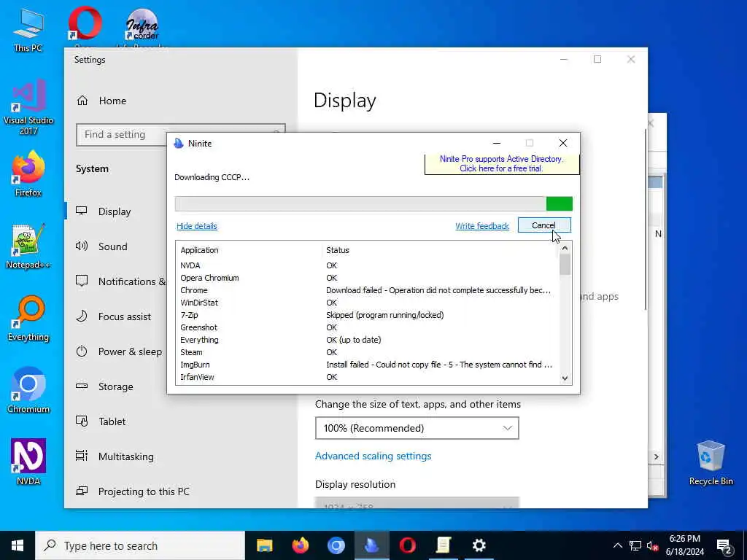The height and width of the screenshot is (560, 747).
Task: Show hidden system tray icons
Action: click(617, 545)
